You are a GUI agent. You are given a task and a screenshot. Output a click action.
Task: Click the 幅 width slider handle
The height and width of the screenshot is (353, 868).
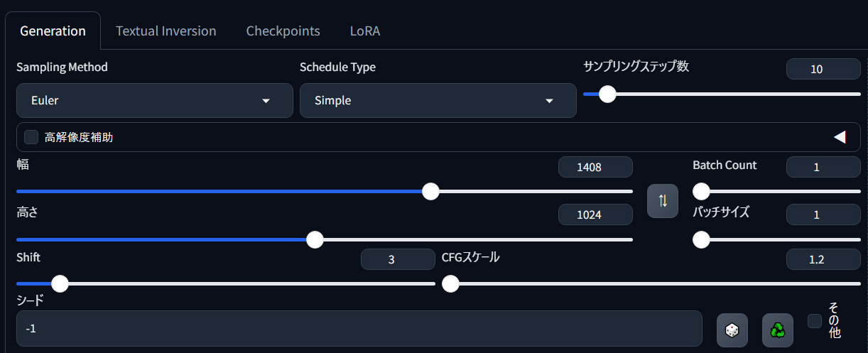(430, 191)
